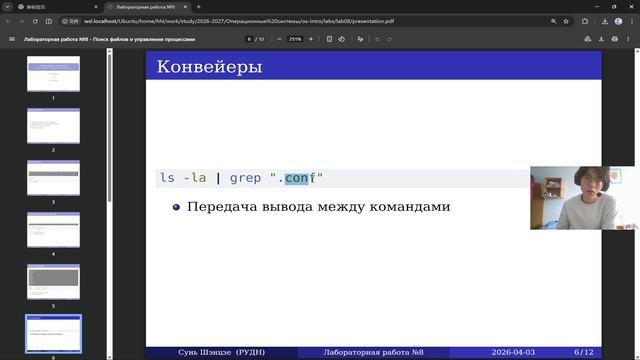Toggle the PDF sidebar hamburger menu
Image resolution: width=640 pixels, height=360 pixels.
pos(12,39)
